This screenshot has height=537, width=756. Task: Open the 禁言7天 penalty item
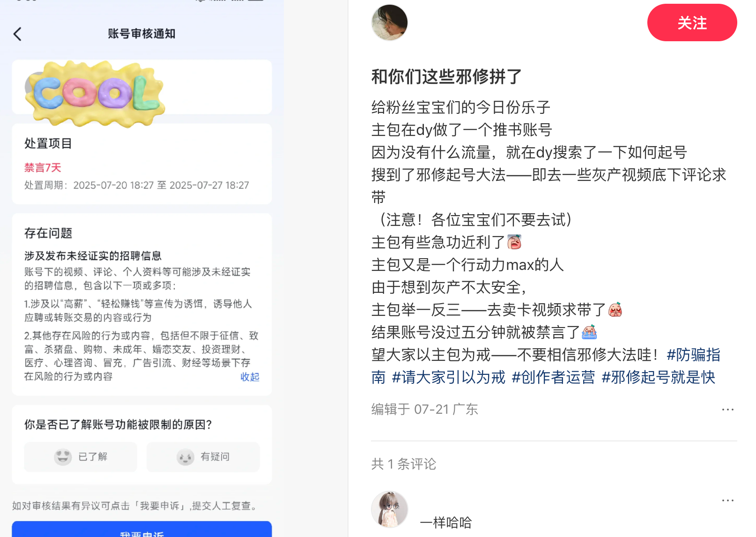pos(43,168)
